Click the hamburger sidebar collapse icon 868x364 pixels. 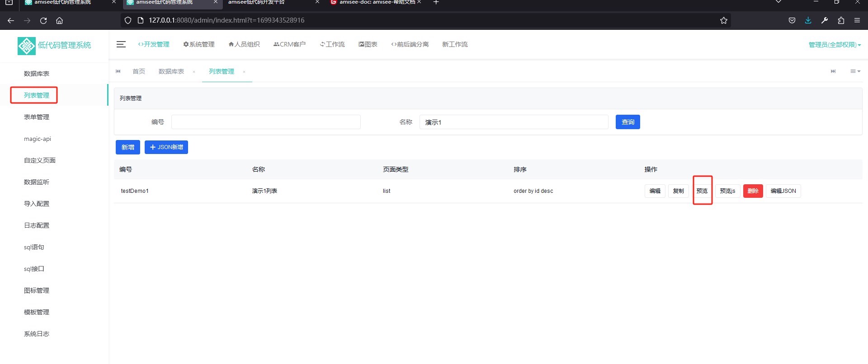(121, 44)
